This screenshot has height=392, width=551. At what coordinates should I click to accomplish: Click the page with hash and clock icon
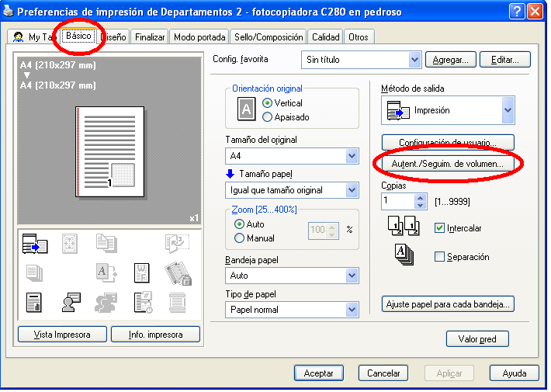click(x=143, y=303)
